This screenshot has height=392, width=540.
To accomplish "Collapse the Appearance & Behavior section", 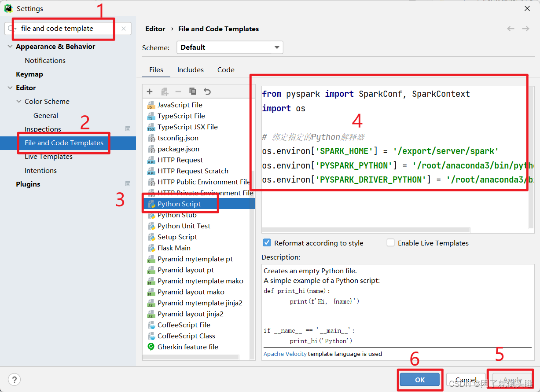I will 10,46.
